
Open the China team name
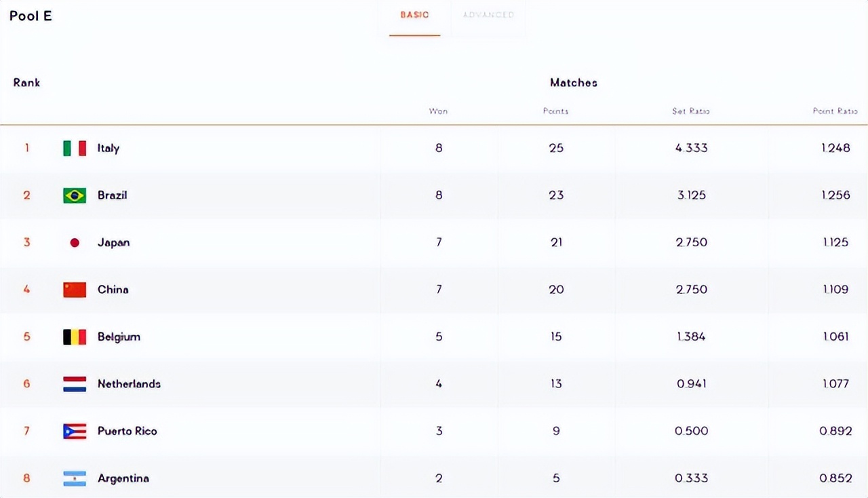113,290
